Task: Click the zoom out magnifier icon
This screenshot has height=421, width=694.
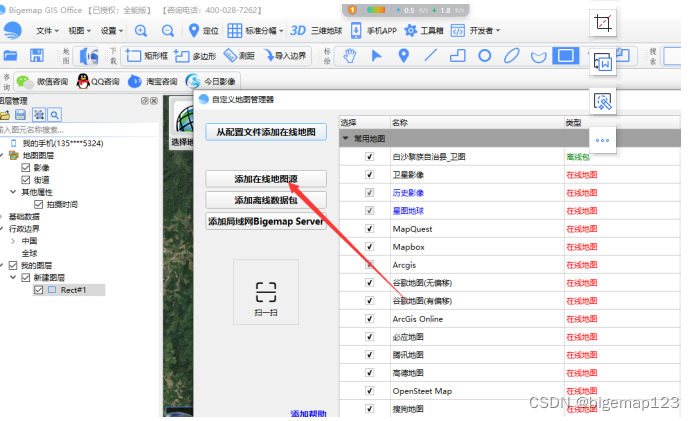Action: 168,31
